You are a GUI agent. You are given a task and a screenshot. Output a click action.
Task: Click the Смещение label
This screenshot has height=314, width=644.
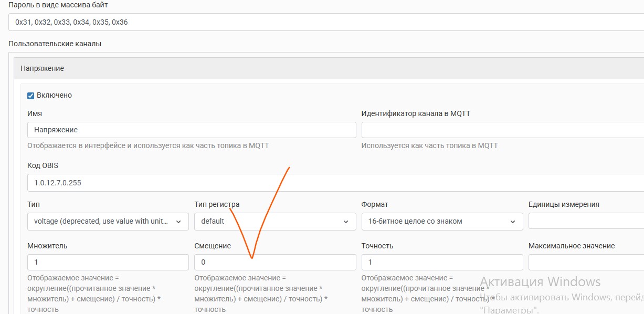tap(213, 246)
